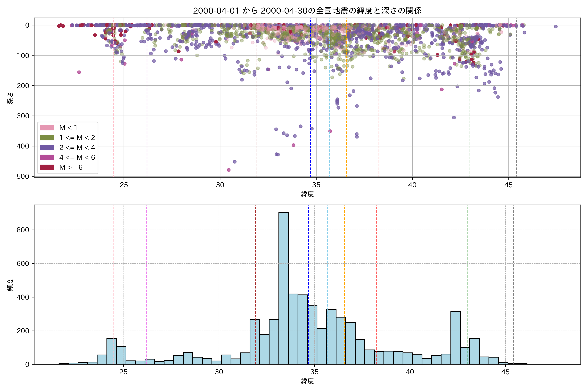Click the pink 'M < 1' legend swatch
Image resolution: width=588 pixels, height=392 pixels.
point(47,128)
